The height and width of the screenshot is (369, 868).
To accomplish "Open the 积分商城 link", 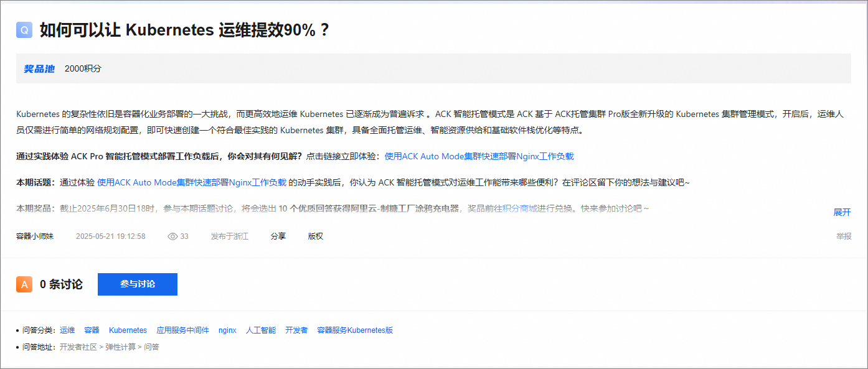I will [520, 208].
